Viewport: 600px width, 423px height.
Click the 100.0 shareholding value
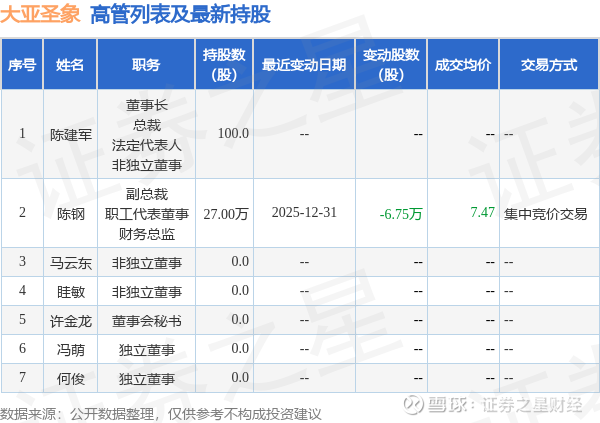click(x=233, y=134)
